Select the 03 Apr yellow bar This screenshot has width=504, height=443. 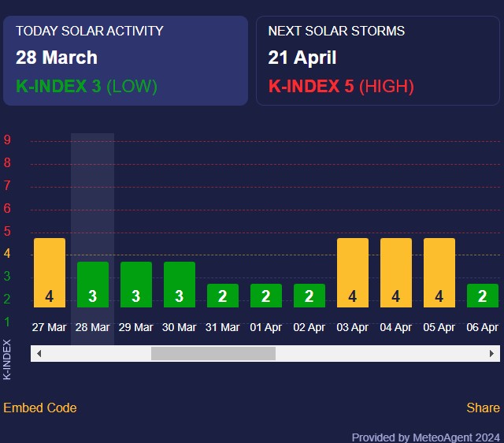353,273
